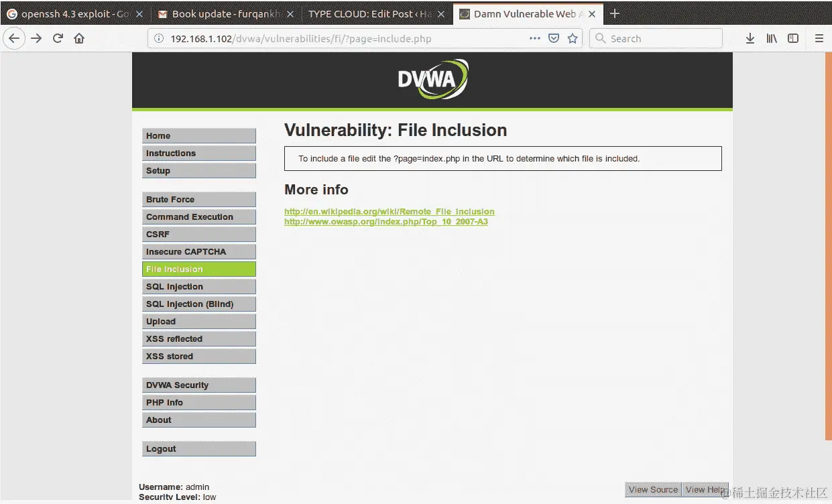This screenshot has height=504, width=832.
Task: Open Instructions in DVWA sidebar
Action: click(x=199, y=153)
